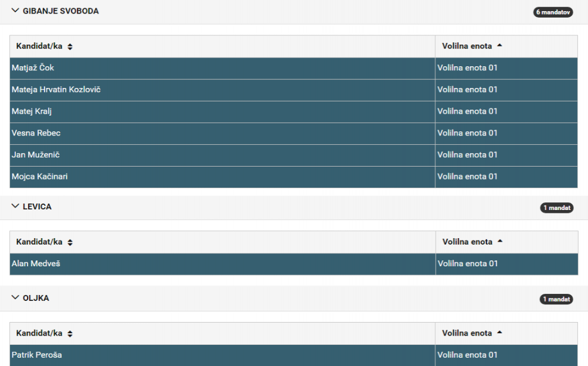The height and width of the screenshot is (366, 588).
Task: Click the LEVICA 1 mandat badge
Action: coord(557,208)
